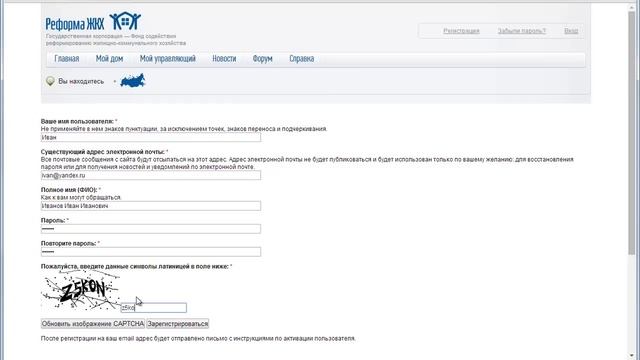The width and height of the screenshot is (640, 360).
Task: Open Мой управляющий in navigation
Action: 168,59
